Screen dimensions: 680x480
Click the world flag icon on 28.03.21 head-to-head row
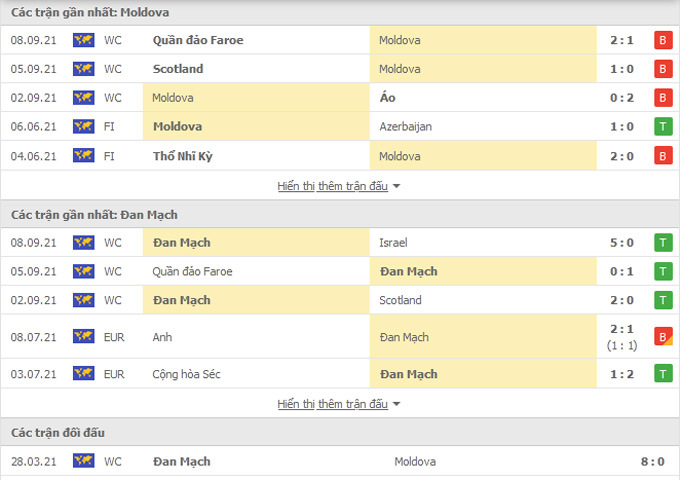point(84,461)
